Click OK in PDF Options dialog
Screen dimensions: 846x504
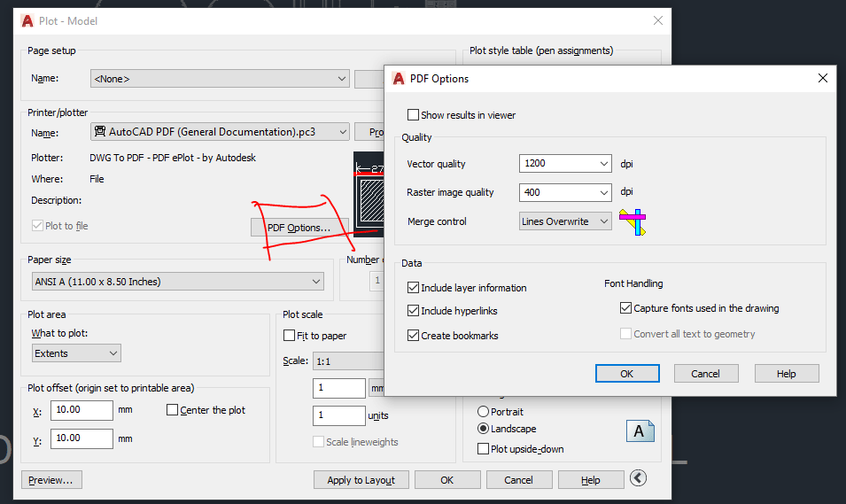(x=627, y=374)
